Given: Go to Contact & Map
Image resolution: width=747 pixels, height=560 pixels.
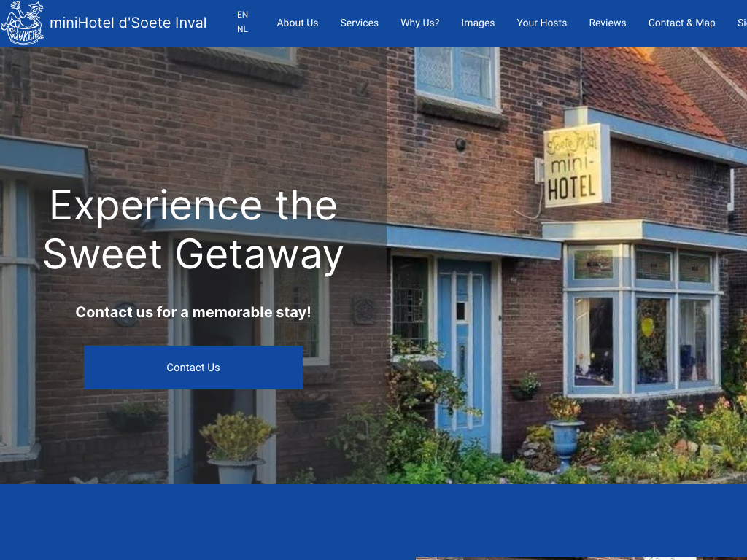Looking at the screenshot, I should pos(682,23).
